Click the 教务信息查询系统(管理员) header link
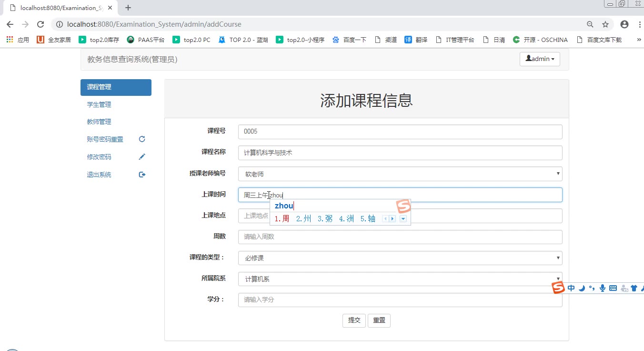644x351 pixels. 132,59
